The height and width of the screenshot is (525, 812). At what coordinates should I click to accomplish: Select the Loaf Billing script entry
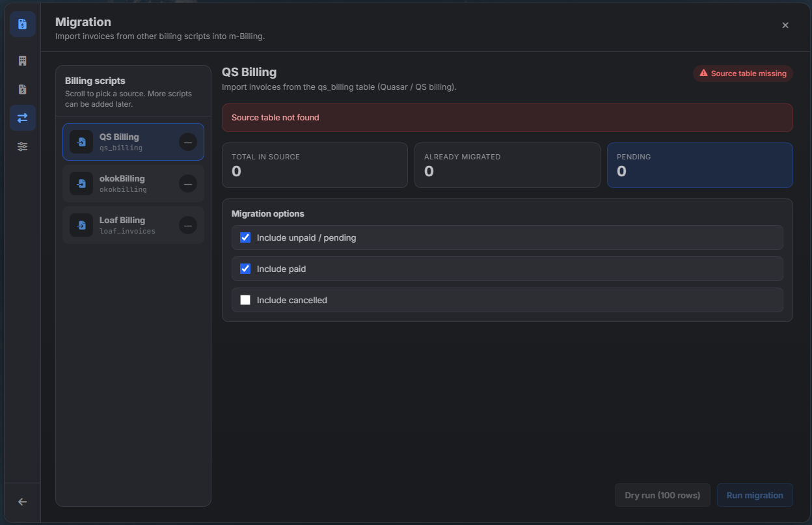[x=133, y=225]
